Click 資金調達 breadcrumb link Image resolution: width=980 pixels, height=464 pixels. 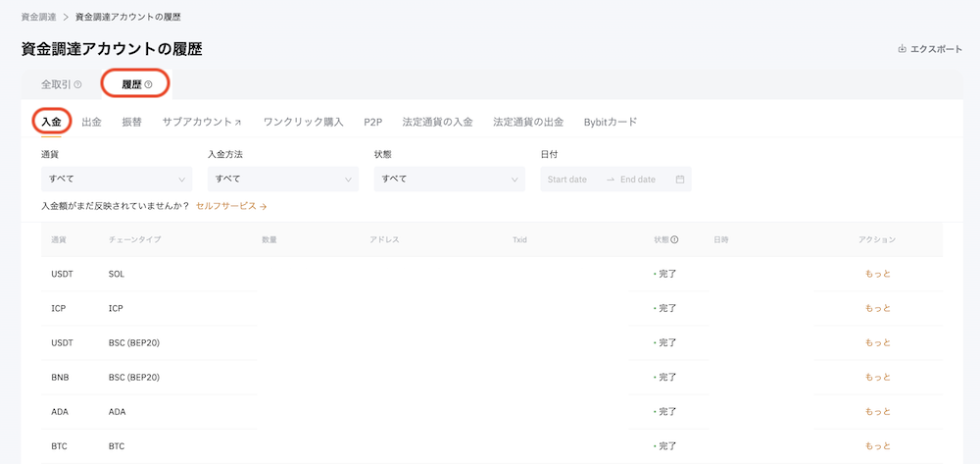pyautogui.click(x=39, y=17)
